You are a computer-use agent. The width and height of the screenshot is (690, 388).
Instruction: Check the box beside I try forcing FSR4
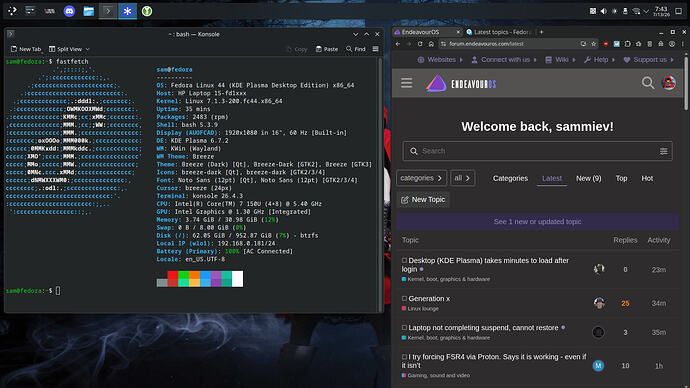404,357
